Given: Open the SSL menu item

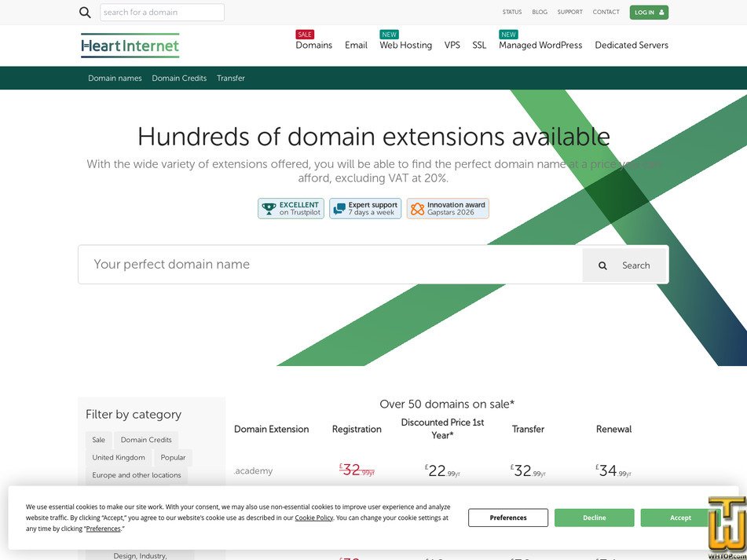Looking at the screenshot, I should click(479, 46).
